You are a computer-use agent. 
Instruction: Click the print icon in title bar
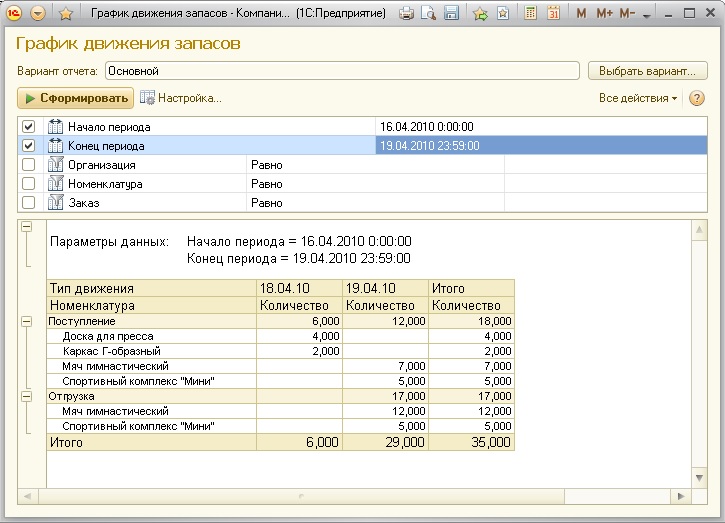pos(406,14)
